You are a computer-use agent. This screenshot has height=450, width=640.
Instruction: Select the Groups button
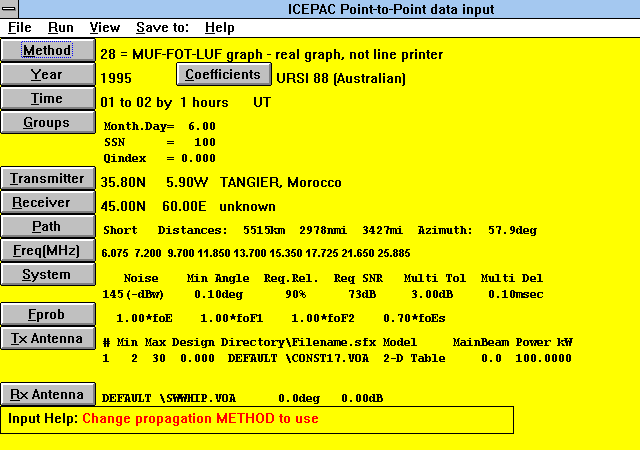click(47, 123)
